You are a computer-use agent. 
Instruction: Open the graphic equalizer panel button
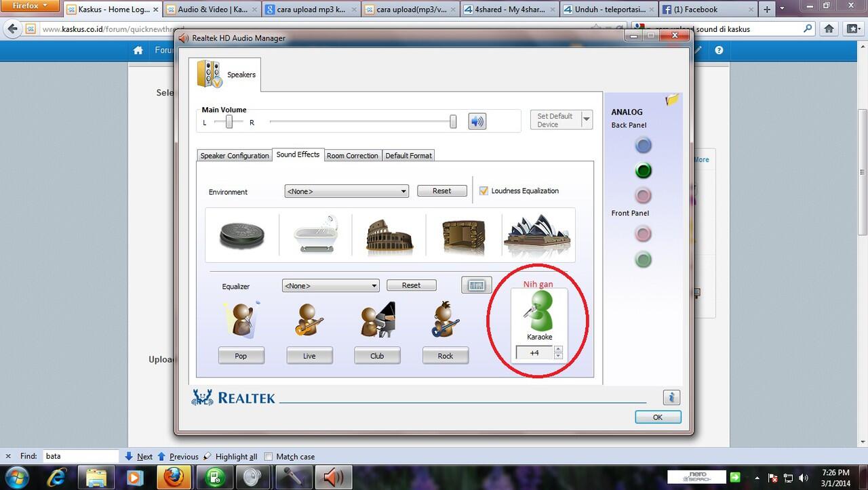[x=476, y=285]
